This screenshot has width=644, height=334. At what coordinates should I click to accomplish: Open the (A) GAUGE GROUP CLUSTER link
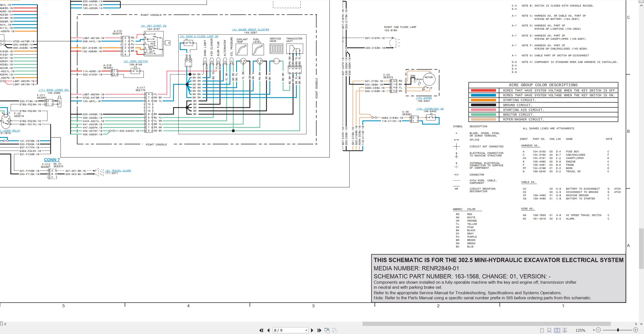(x=251, y=29)
